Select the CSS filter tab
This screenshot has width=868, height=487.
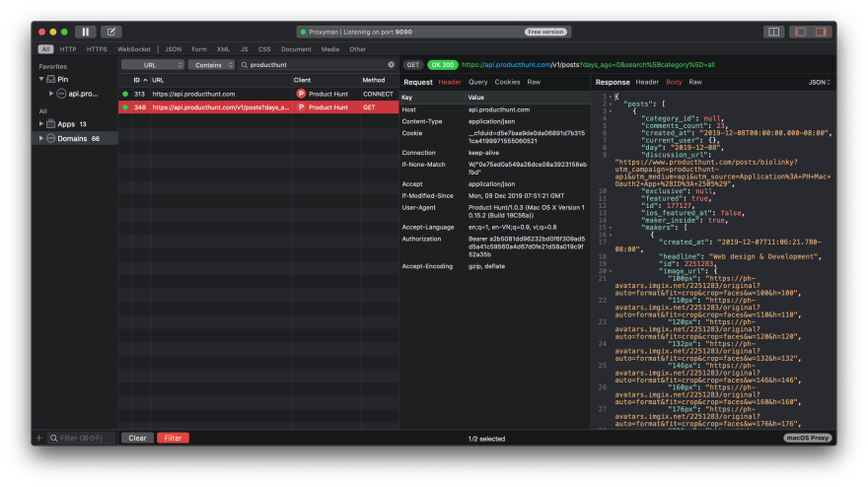(264, 49)
